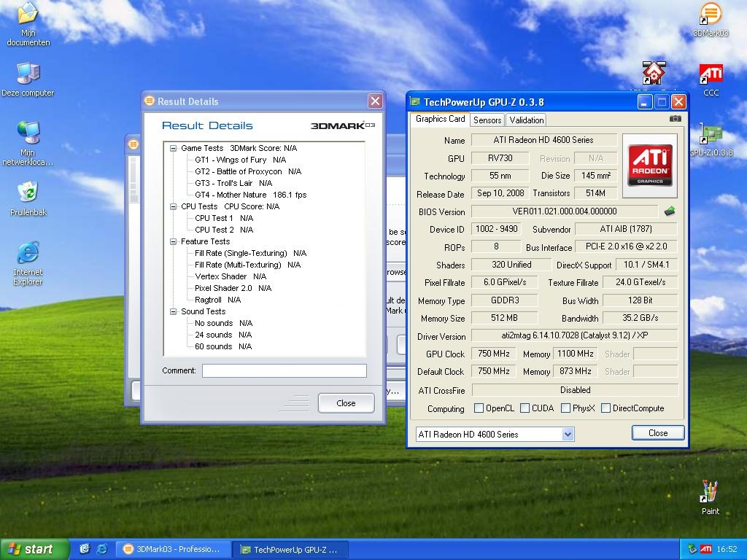
Task: Switch to the Sensors tab
Action: click(487, 120)
